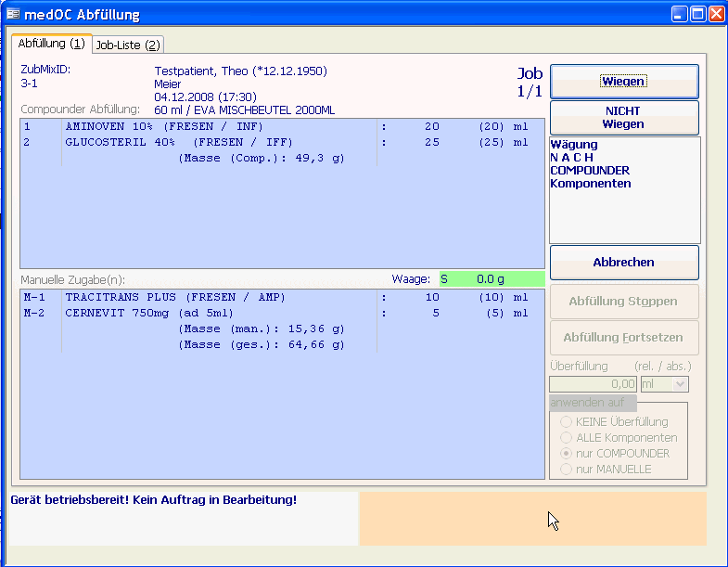Switch to the Abfüllung (1) tab
This screenshot has width=728, height=567.
(x=52, y=44)
